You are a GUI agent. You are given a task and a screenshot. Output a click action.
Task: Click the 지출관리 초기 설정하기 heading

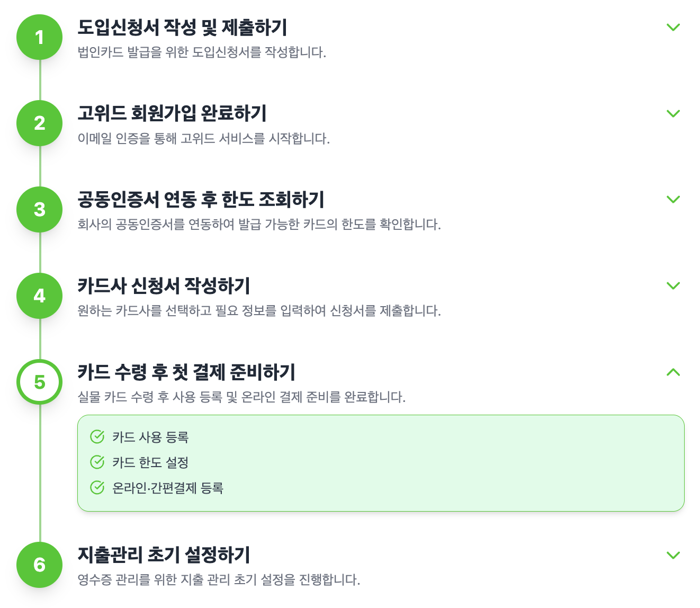coord(164,555)
